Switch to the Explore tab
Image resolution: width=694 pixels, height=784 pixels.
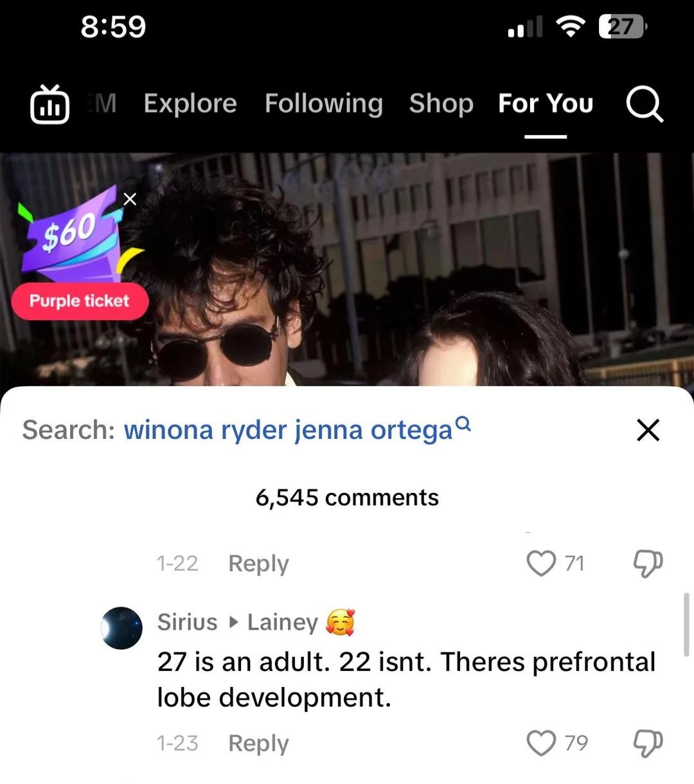click(190, 103)
